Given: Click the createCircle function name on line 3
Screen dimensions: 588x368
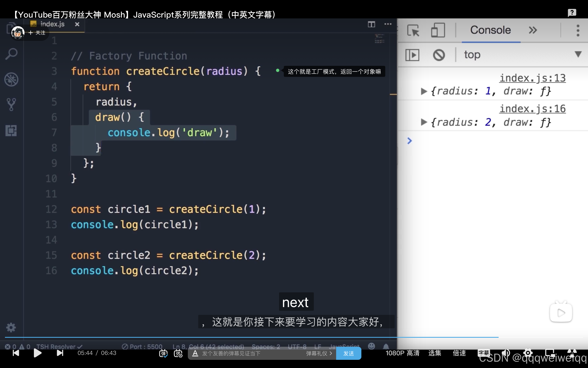Looking at the screenshot, I should [x=163, y=71].
